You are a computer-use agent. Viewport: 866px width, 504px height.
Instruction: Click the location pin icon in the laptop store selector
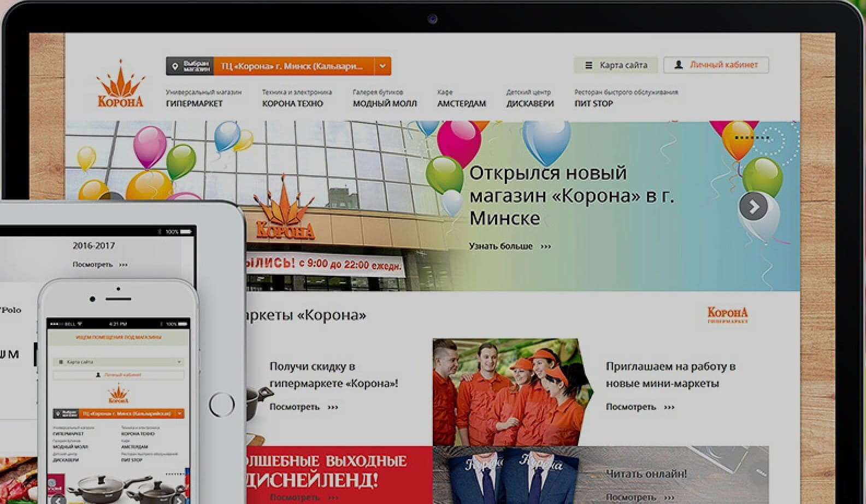coord(175,67)
